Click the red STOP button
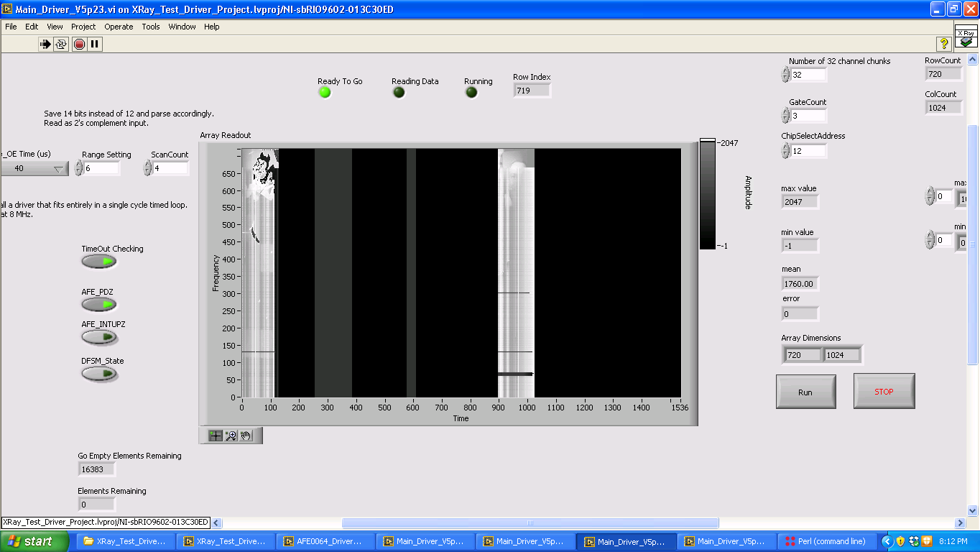This screenshot has width=980, height=552. click(884, 391)
